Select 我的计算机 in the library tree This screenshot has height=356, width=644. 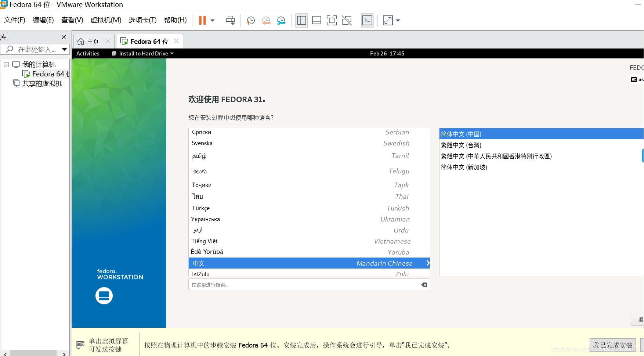[x=39, y=65]
